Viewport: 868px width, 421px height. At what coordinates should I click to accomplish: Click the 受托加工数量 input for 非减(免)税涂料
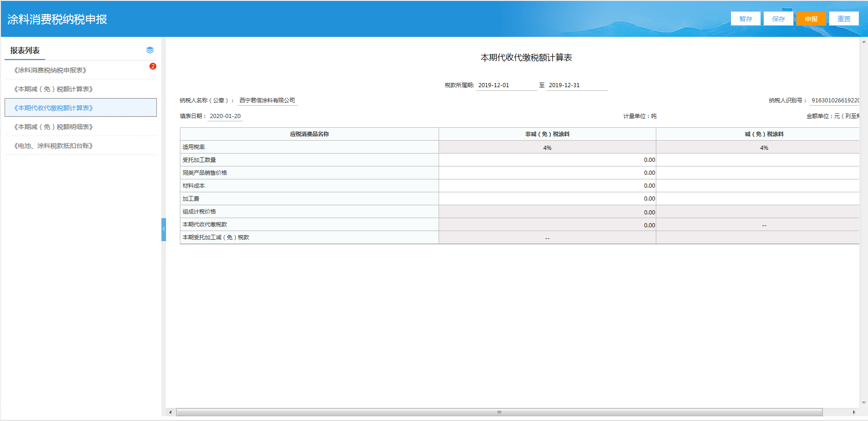tap(547, 160)
